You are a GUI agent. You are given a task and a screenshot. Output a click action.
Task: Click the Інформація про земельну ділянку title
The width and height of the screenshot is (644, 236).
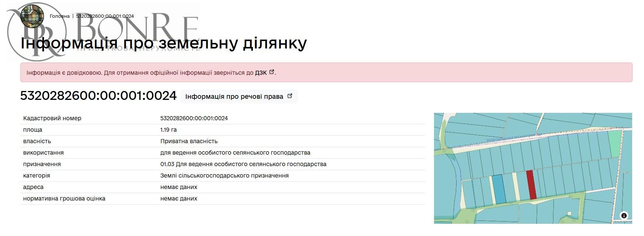[x=163, y=43]
